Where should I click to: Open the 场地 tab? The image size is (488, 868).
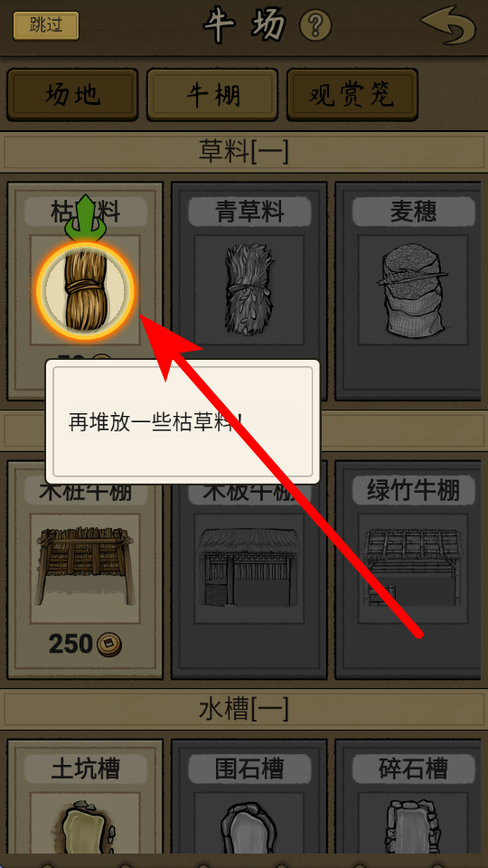pyautogui.click(x=72, y=95)
